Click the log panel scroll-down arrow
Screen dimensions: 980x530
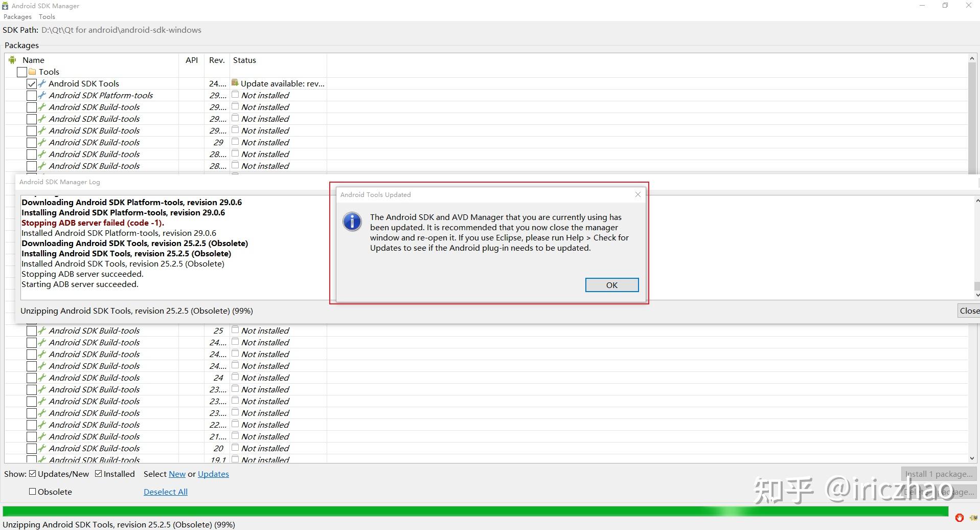click(977, 295)
